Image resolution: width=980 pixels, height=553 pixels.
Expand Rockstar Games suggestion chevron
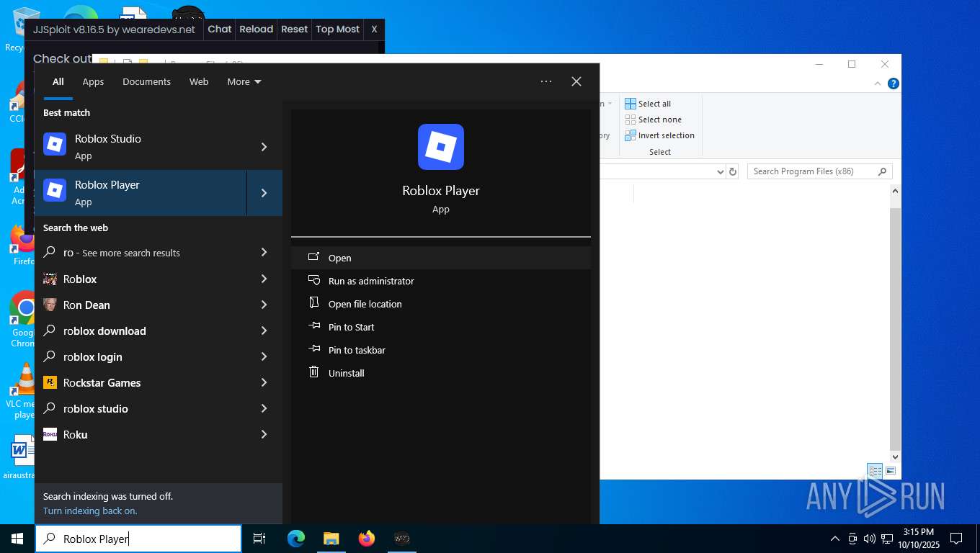[264, 382]
